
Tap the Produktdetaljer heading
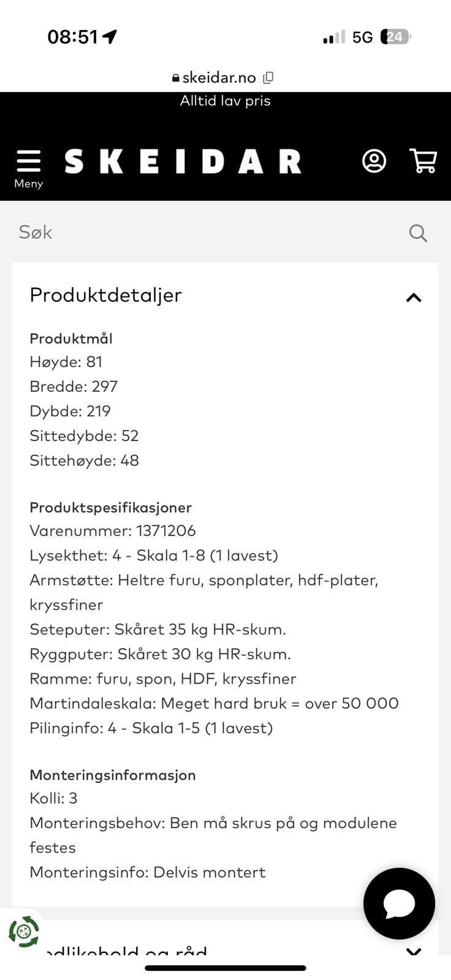(106, 295)
